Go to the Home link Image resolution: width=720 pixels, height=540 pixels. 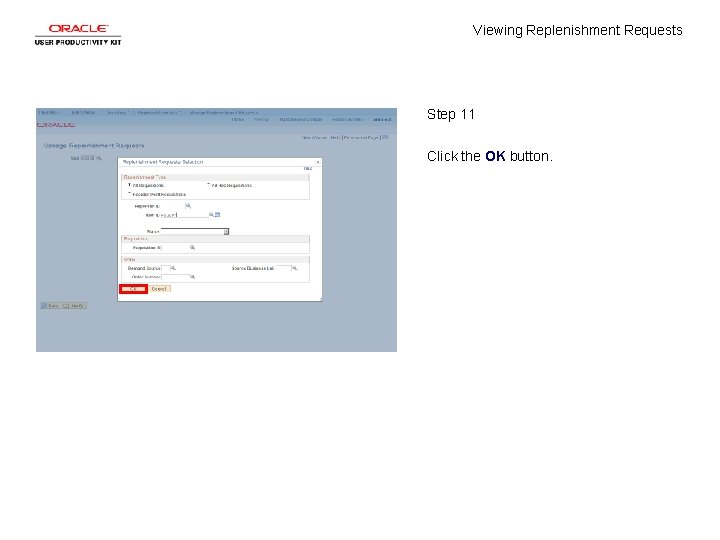tap(238, 119)
